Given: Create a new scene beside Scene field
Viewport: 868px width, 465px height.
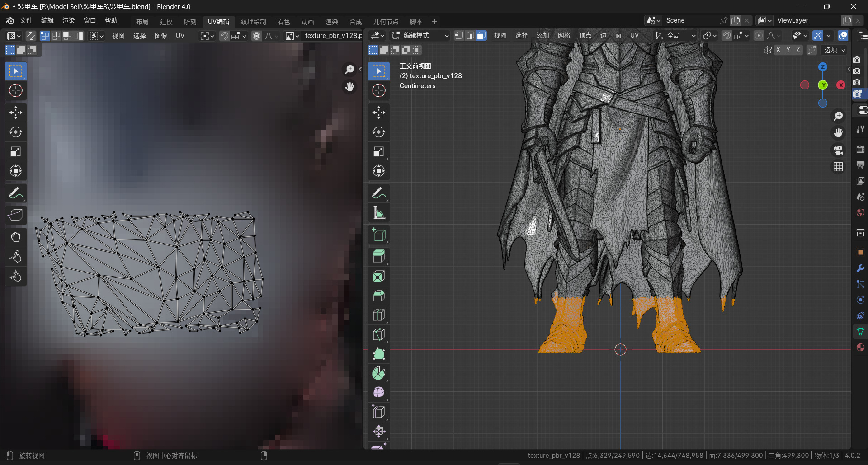Looking at the screenshot, I should 736,20.
